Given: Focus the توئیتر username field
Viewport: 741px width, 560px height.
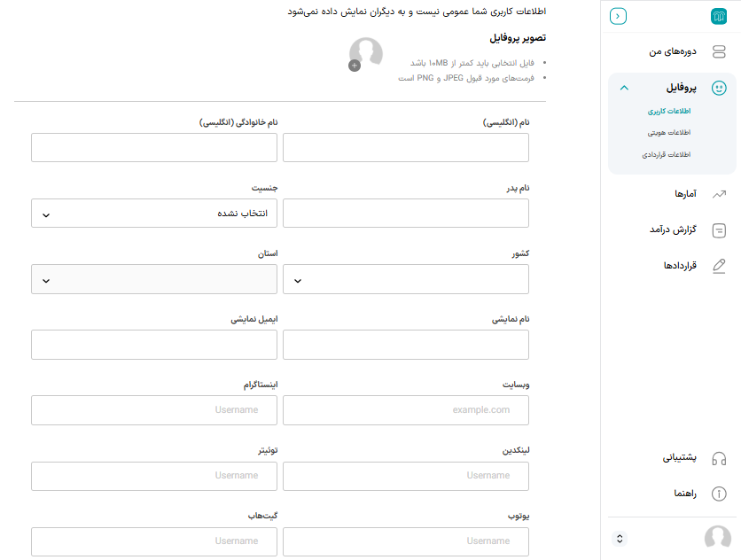Looking at the screenshot, I should pyautogui.click(x=154, y=476).
